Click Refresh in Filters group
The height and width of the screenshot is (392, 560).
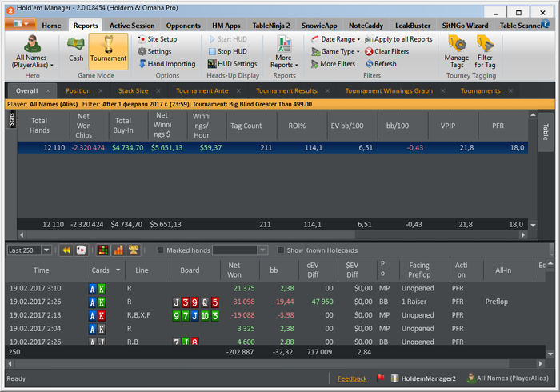(x=381, y=64)
